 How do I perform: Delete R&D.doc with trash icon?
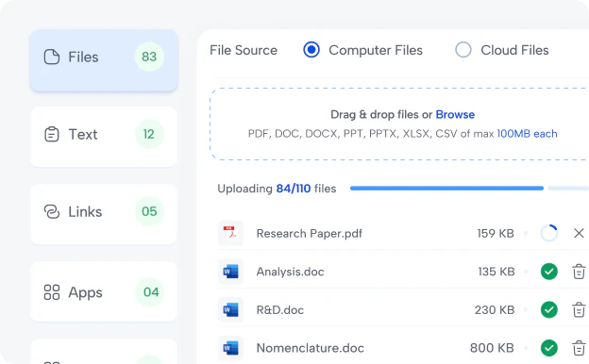[x=579, y=309]
